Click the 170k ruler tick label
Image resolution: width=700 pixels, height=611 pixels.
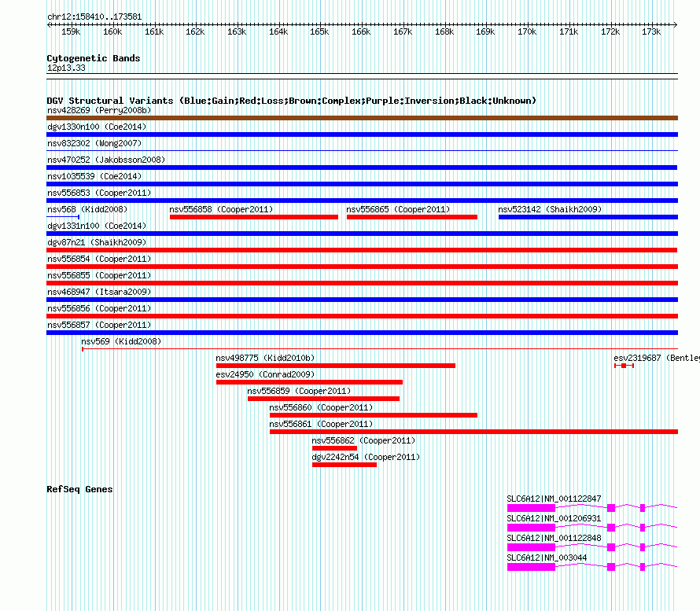coord(527,31)
